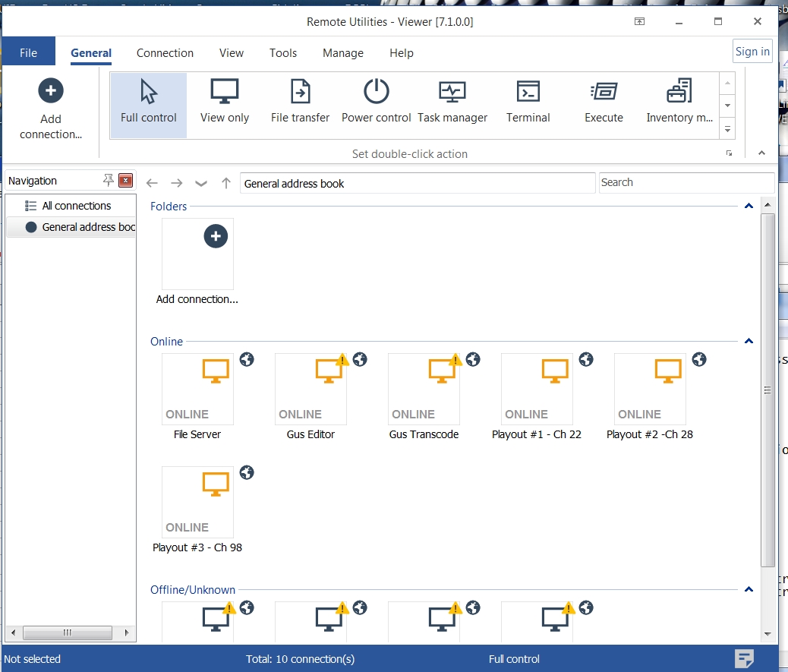Select the Inventory manager icon

[x=679, y=93]
